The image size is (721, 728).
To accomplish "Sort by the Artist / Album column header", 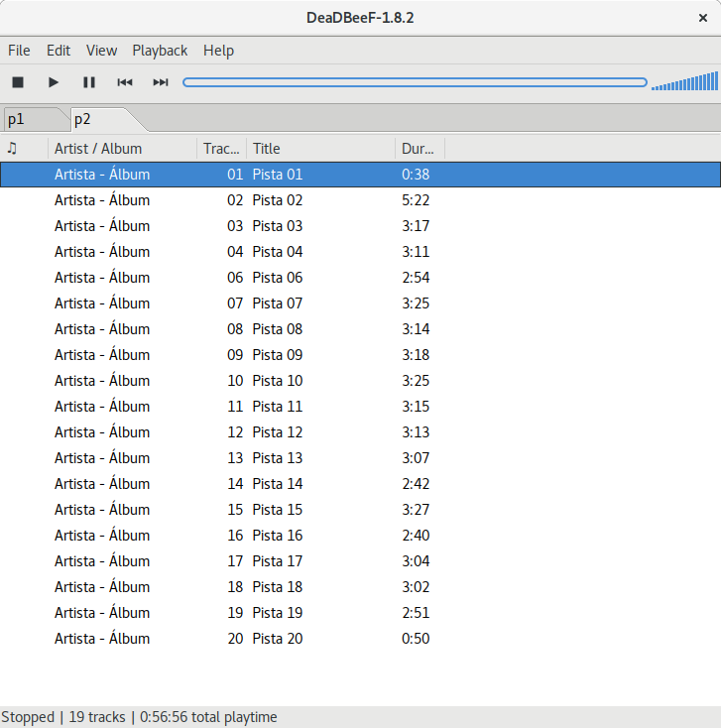I will [x=123, y=149].
